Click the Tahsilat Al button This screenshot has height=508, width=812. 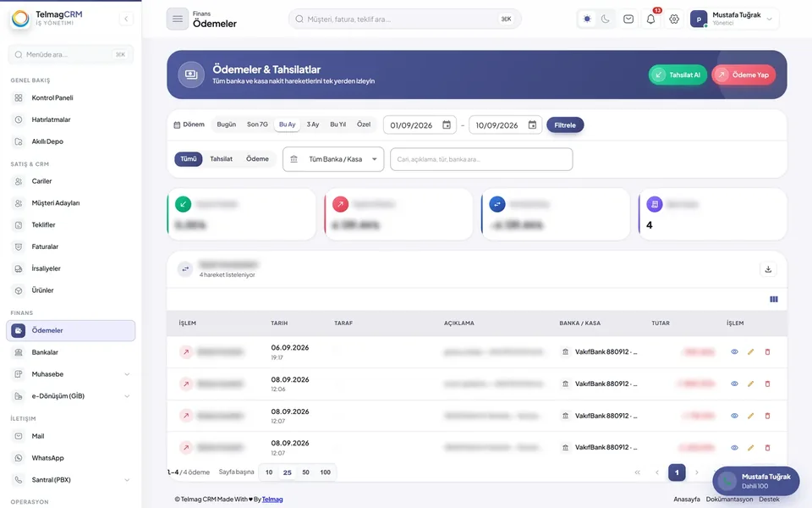[x=678, y=75]
